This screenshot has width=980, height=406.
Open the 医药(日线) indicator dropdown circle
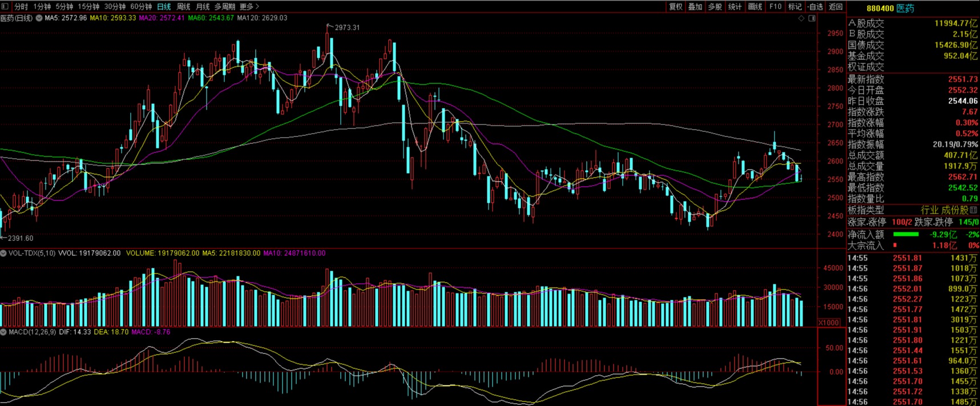pyautogui.click(x=39, y=18)
